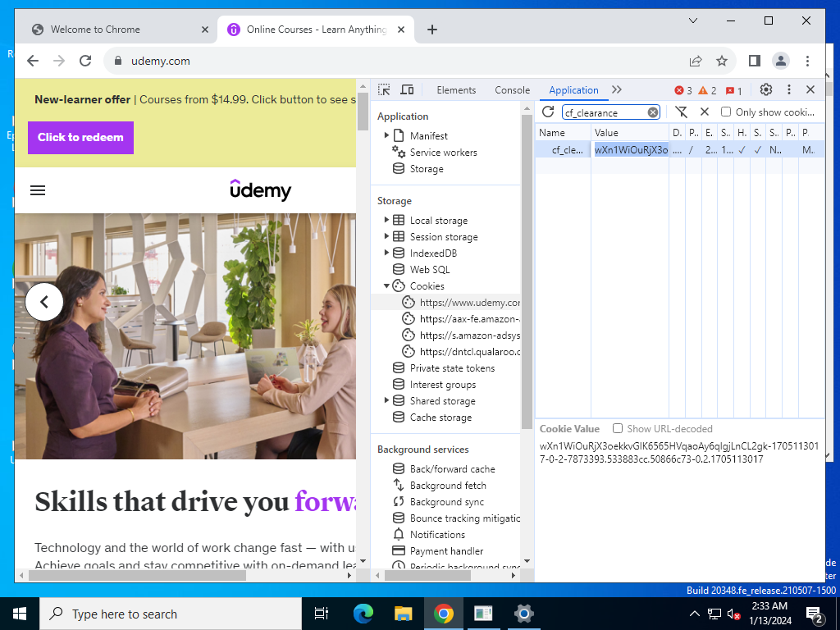Expand Local storage tree node
Screen dimensions: 840x630
coord(386,220)
